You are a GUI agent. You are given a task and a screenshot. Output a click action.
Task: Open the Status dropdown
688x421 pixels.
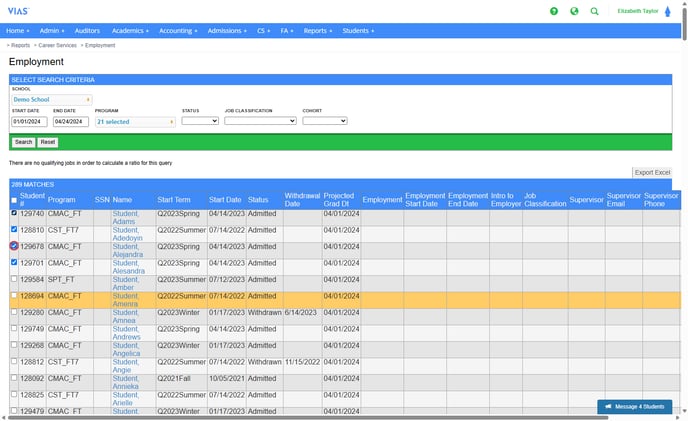tap(200, 121)
